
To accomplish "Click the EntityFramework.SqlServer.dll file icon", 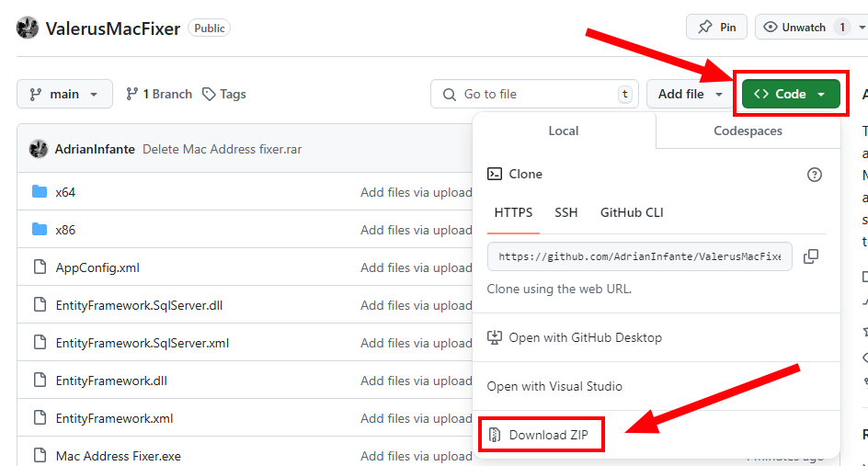I will click(40, 304).
